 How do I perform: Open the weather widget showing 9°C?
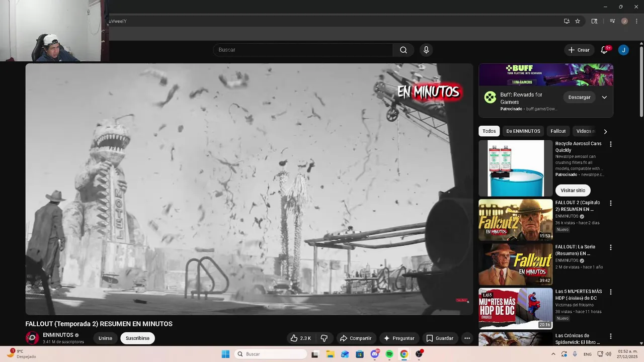coord(23,354)
